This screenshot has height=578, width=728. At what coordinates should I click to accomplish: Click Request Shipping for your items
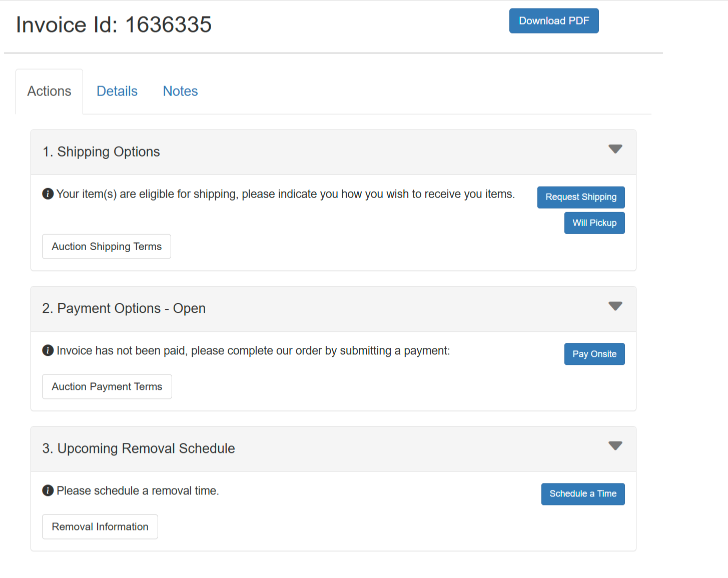(581, 197)
